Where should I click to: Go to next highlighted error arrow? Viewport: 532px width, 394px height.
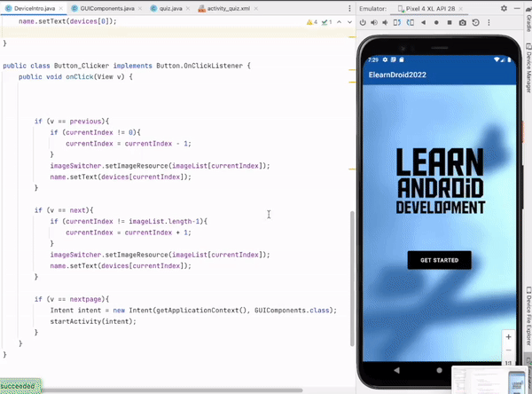(x=349, y=22)
